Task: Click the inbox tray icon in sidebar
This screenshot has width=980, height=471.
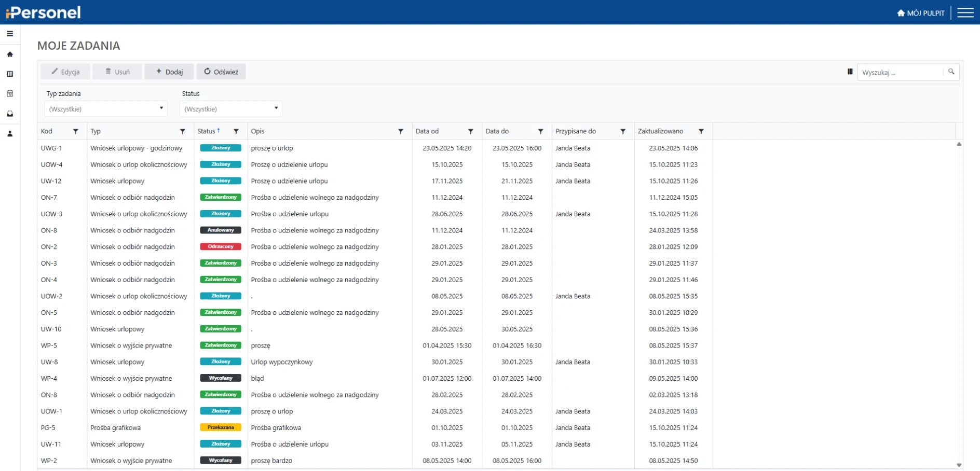Action: [x=10, y=114]
